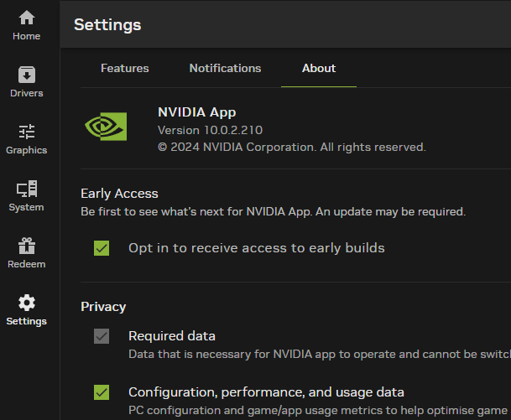511x420 pixels.
Task: Select the Graphics sliders icon
Action: [x=26, y=132]
